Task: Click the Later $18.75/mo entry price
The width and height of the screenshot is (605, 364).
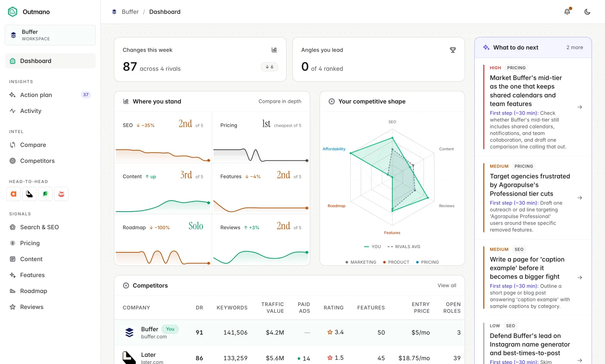Action: (414, 358)
